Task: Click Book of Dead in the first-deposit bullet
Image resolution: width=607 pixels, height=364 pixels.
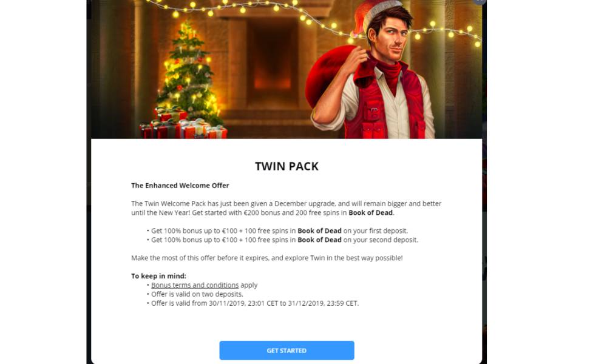Action: [319, 231]
